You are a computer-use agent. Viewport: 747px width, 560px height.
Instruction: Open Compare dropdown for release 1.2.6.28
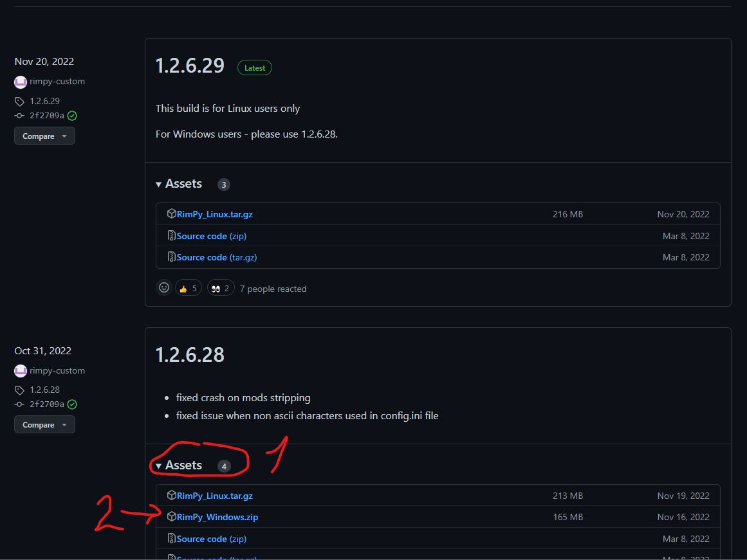click(44, 424)
